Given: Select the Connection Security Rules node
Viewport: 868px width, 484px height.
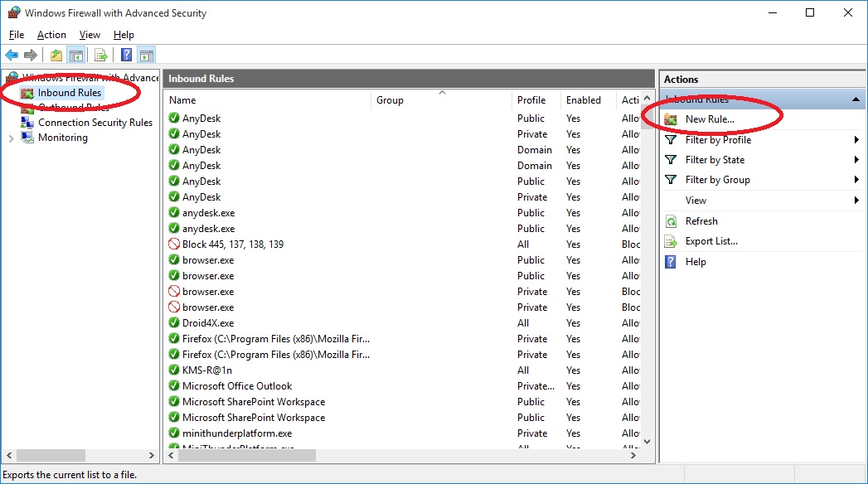Looking at the screenshot, I should tap(95, 123).
